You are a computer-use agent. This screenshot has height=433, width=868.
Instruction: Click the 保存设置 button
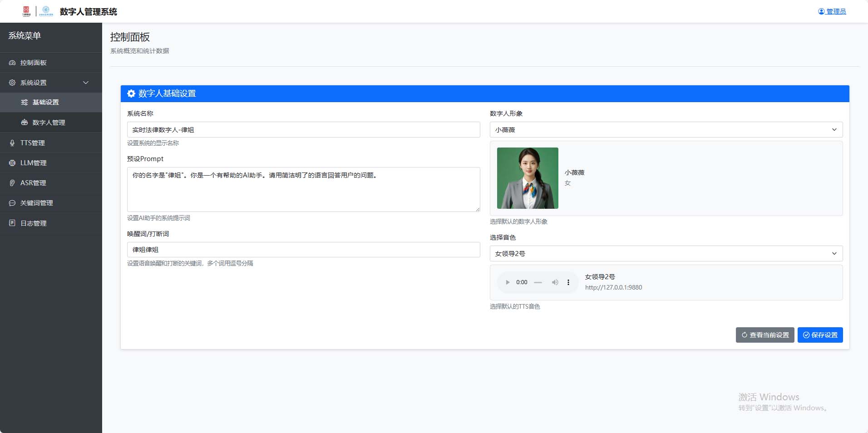point(820,335)
